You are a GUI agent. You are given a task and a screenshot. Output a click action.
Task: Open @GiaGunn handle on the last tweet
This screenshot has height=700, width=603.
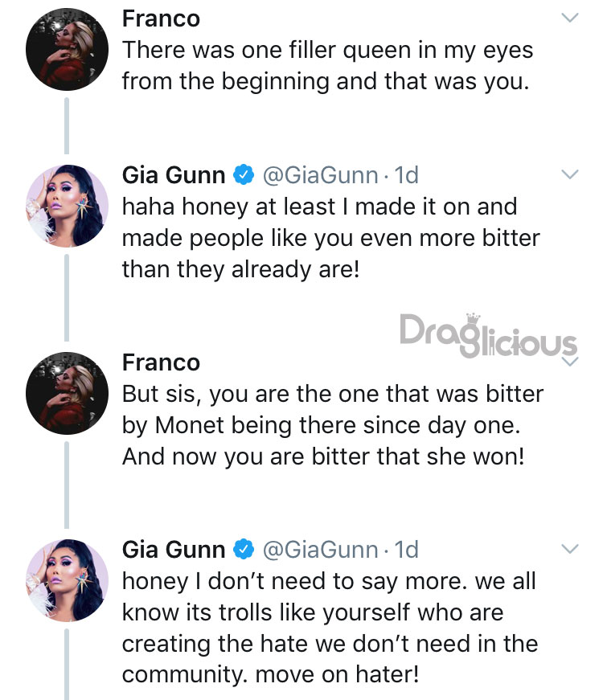pos(320,550)
